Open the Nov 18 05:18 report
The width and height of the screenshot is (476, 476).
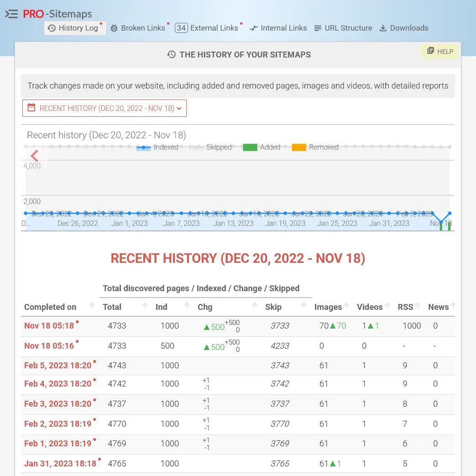point(49,326)
